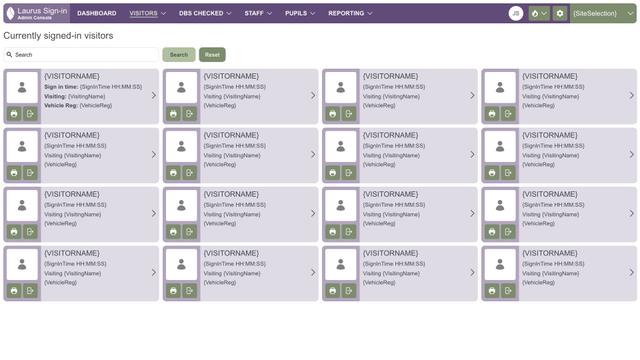Click 'Currently signed-in visitors' heading

pos(58,36)
